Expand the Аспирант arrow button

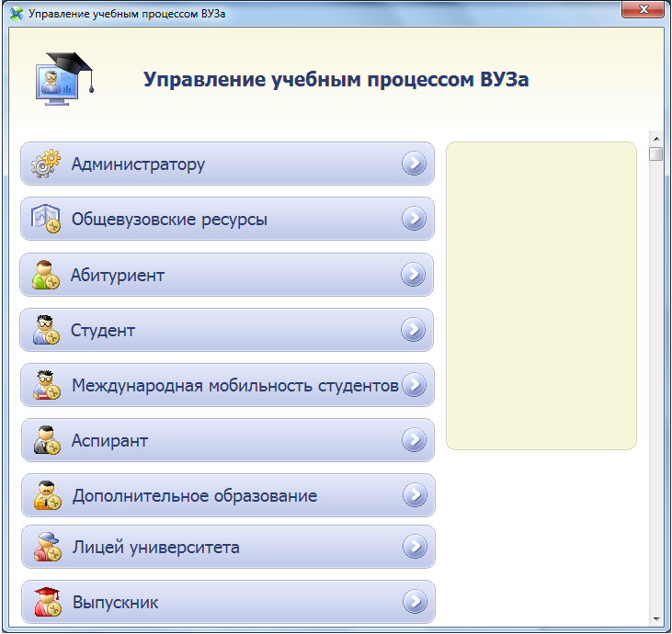(414, 439)
